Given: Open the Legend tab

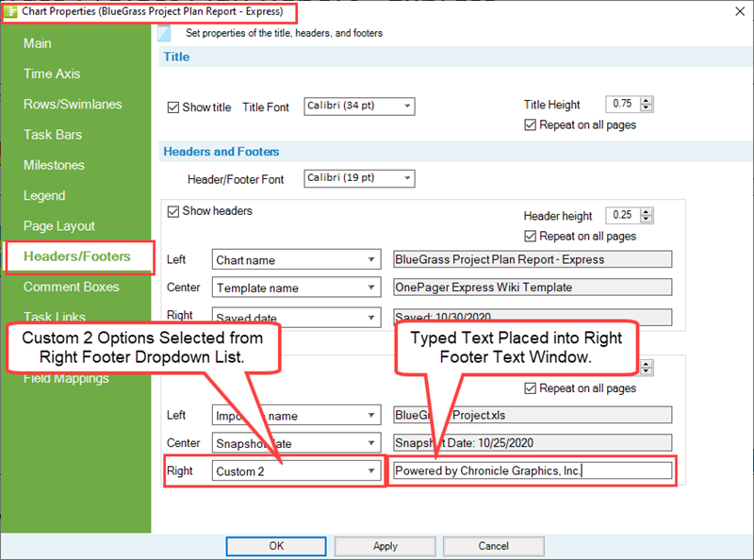Looking at the screenshot, I should point(44,196).
